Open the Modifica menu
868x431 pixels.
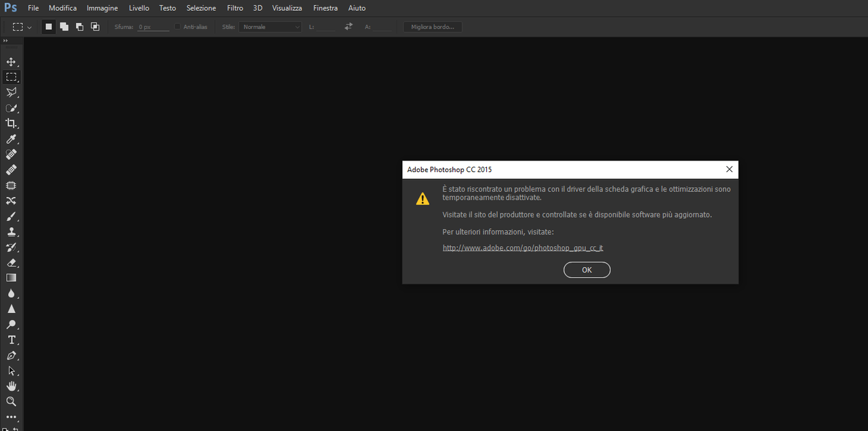62,8
